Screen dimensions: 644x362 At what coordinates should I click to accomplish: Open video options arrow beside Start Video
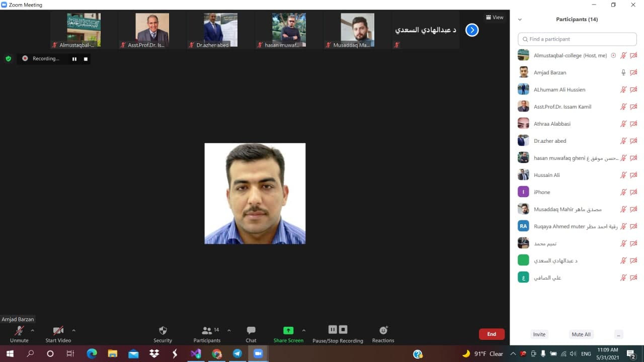pos(74,330)
